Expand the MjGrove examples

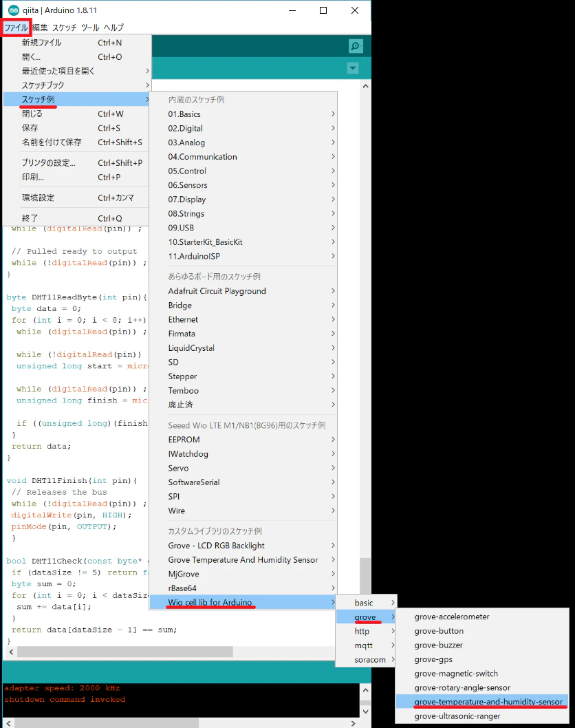(243, 575)
